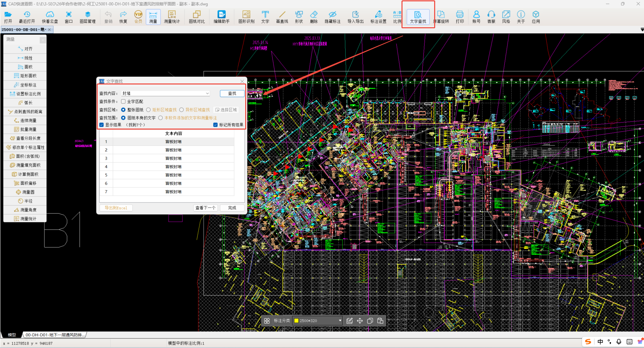Click the yellow color swatch in annotation bar

pyautogui.click(x=296, y=321)
